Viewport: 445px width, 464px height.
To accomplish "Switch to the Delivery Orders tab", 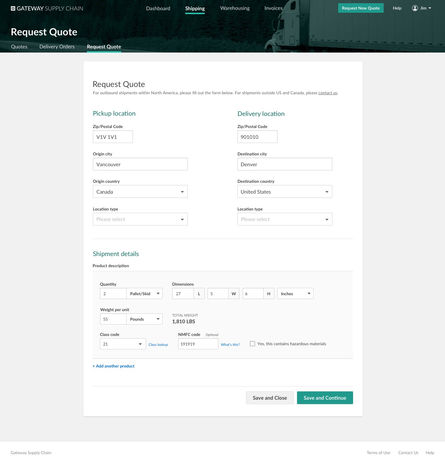I will coord(57,47).
